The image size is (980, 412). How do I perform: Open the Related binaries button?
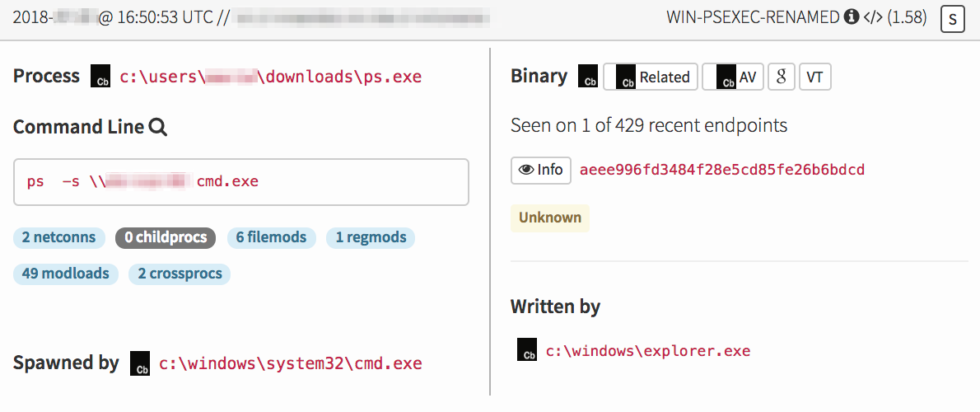point(651,77)
